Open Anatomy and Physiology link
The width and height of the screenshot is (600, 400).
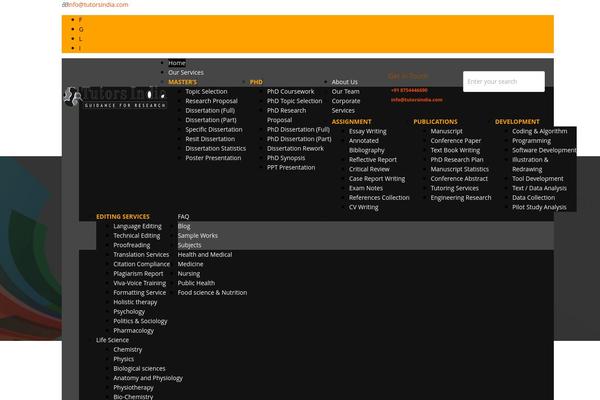tap(148, 378)
